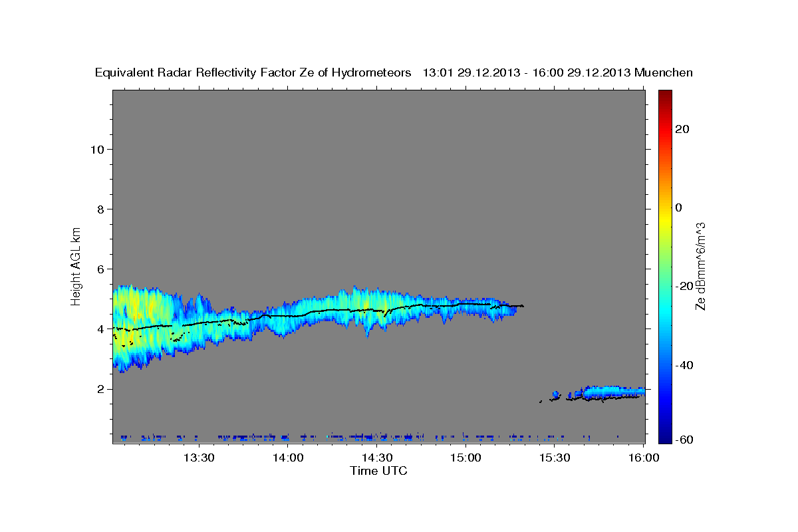Click the height tick label '8'

(x=101, y=209)
